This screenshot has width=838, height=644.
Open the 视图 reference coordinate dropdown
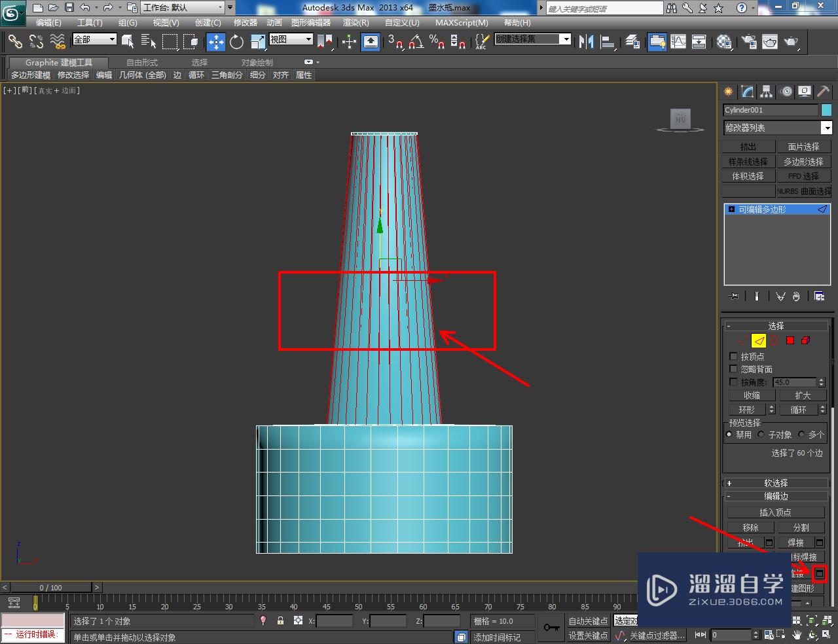click(291, 39)
